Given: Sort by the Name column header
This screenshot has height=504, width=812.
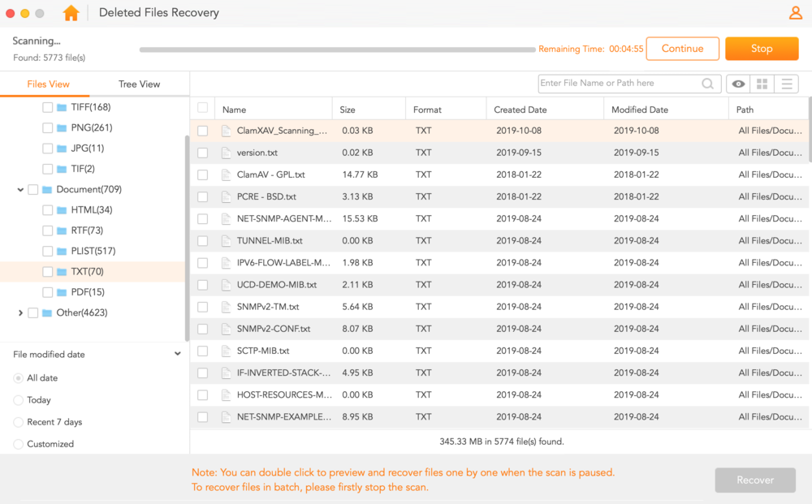Looking at the screenshot, I should 234,110.
